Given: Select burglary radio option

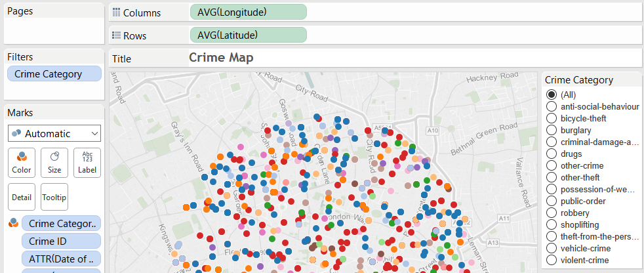Looking at the screenshot, I should click(x=551, y=131).
